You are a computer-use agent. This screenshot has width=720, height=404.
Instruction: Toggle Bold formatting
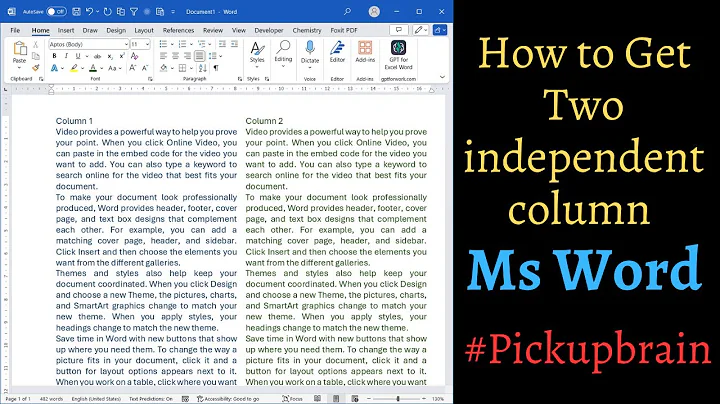pos(54,56)
